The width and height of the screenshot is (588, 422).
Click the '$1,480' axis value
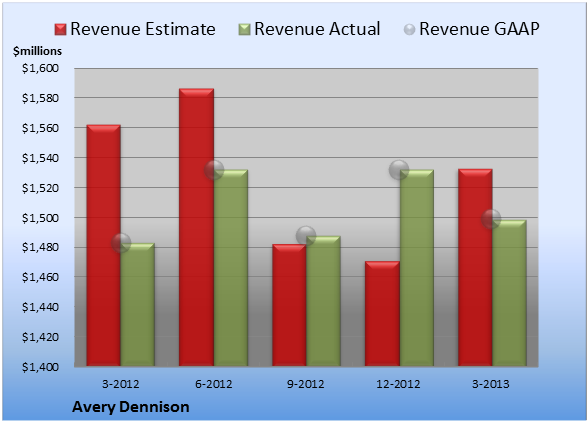(40, 248)
